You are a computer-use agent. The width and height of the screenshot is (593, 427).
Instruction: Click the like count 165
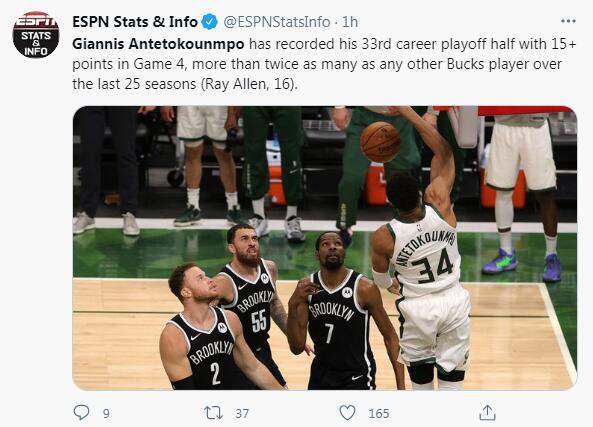click(379, 413)
